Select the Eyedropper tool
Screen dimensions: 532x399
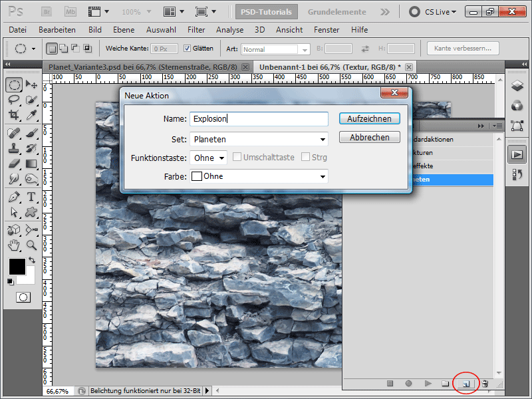31,115
